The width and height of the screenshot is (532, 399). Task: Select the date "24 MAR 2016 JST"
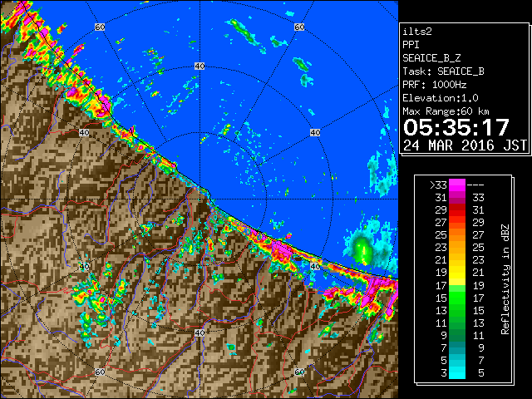[465, 145]
